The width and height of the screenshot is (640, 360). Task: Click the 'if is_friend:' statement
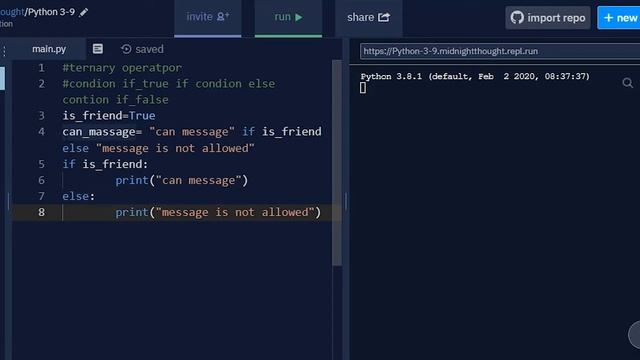point(105,164)
